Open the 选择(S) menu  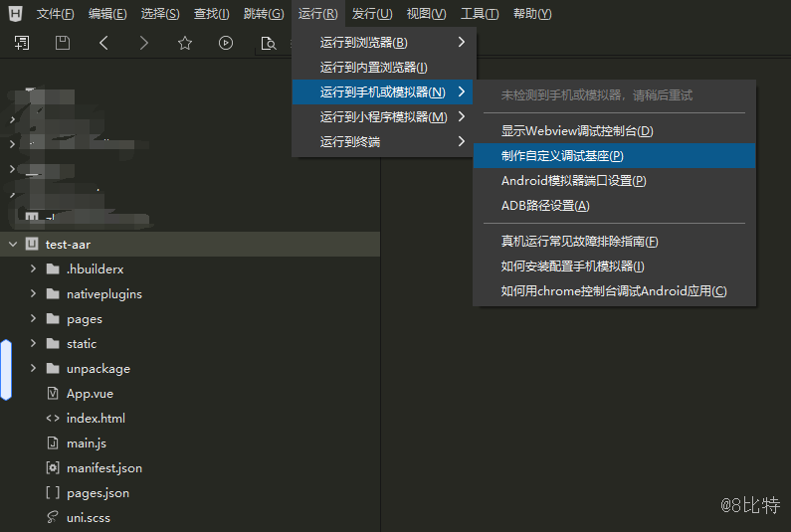pyautogui.click(x=160, y=14)
